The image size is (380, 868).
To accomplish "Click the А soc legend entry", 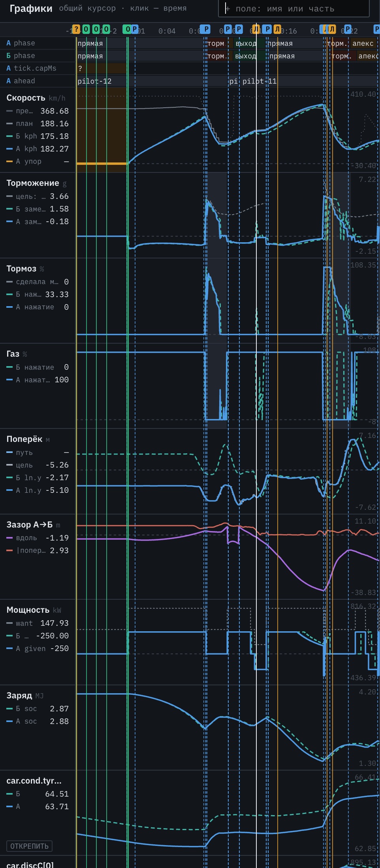I will (38, 721).
